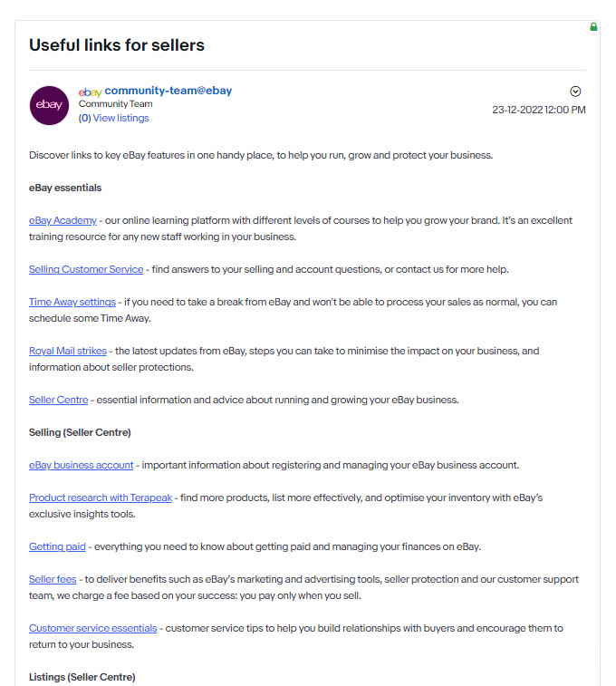Click the small eBay logo badge
This screenshot has width=616, height=686.
coord(90,92)
